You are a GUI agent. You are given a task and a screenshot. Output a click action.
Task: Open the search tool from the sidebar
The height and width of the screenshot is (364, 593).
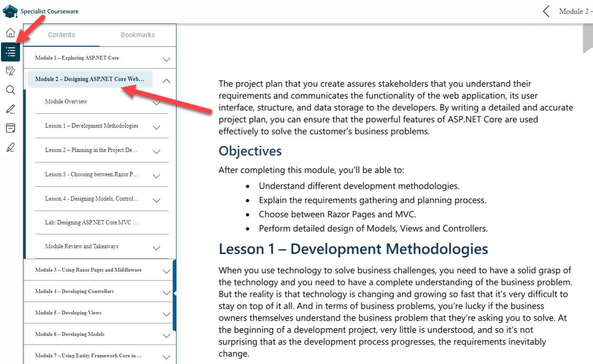pyautogui.click(x=10, y=90)
